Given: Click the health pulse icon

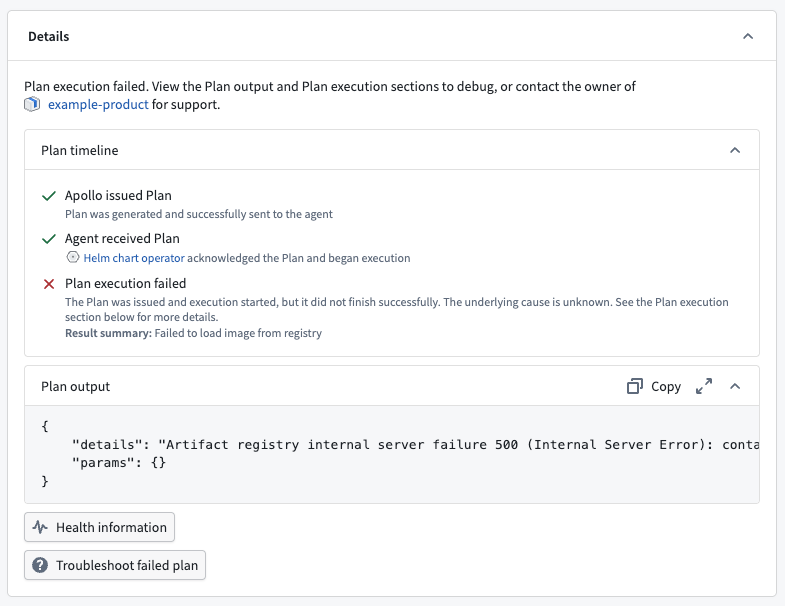Looking at the screenshot, I should (40, 527).
